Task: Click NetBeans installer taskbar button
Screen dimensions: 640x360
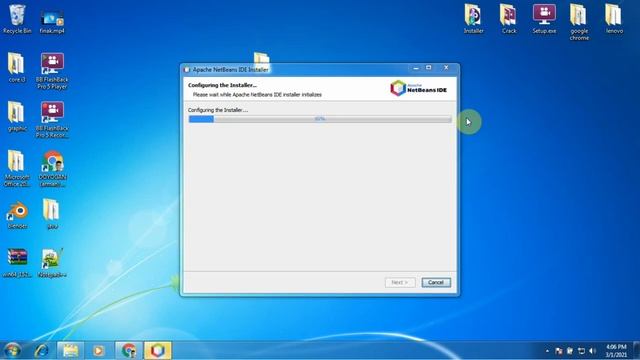Action: click(x=158, y=350)
